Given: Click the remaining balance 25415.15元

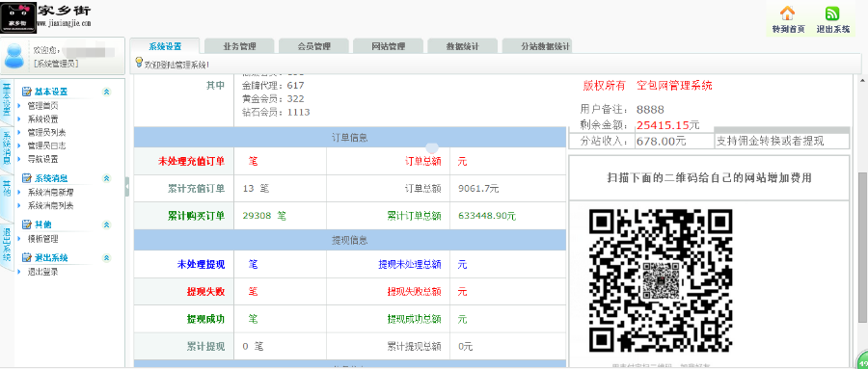Looking at the screenshot, I should pyautogui.click(x=667, y=125).
